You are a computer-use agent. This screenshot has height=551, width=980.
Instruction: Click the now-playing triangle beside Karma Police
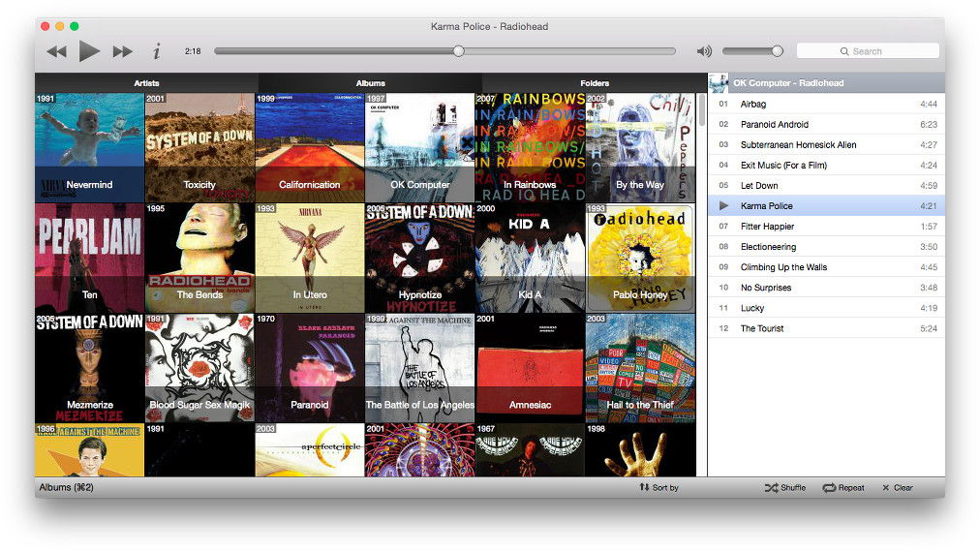coord(723,205)
